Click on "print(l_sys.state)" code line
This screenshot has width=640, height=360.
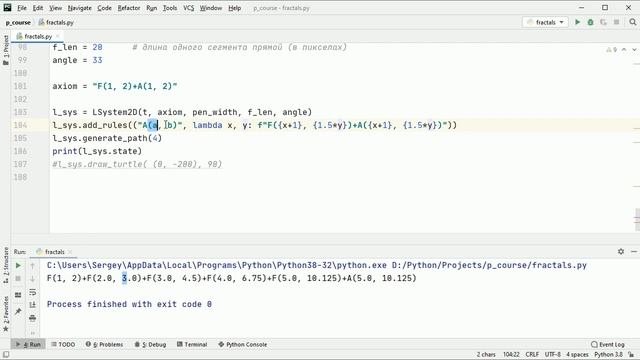pos(97,151)
